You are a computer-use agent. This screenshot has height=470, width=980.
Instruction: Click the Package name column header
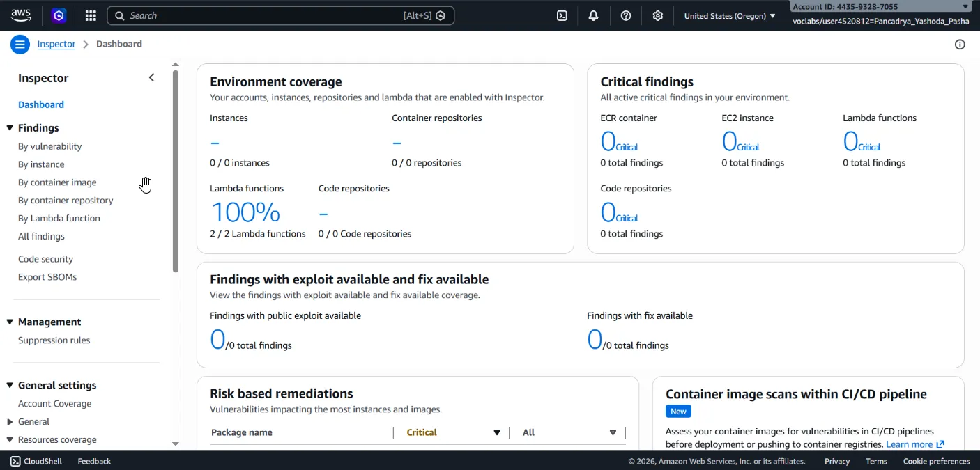tap(242, 432)
